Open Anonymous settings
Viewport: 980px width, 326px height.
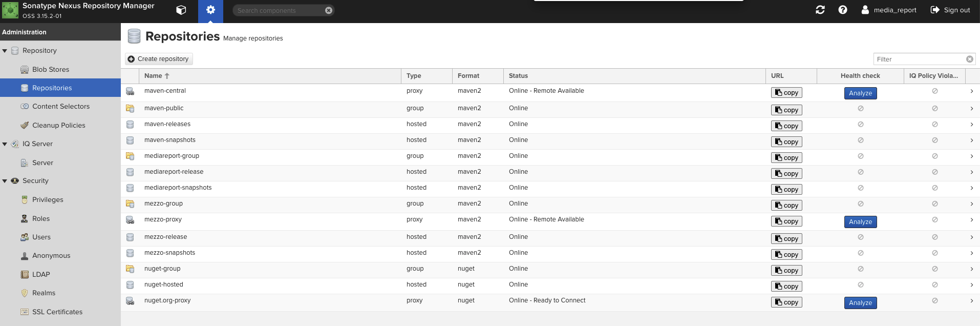[51, 255]
